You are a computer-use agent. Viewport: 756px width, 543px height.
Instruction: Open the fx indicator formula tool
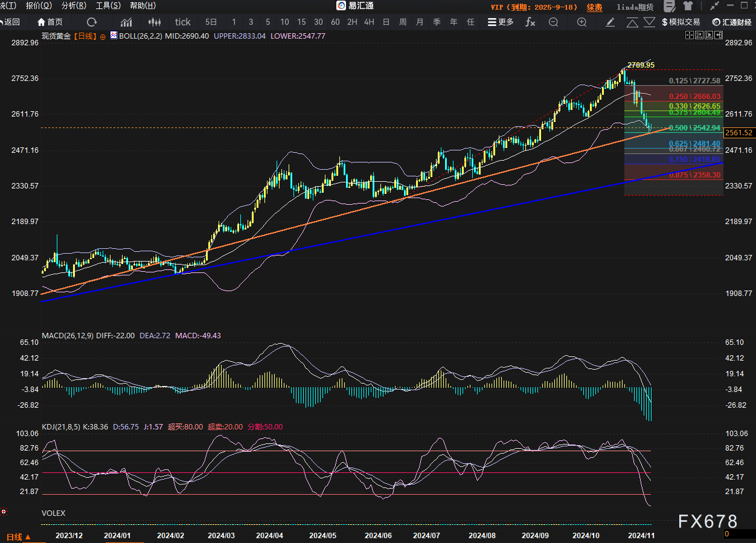coord(530,22)
